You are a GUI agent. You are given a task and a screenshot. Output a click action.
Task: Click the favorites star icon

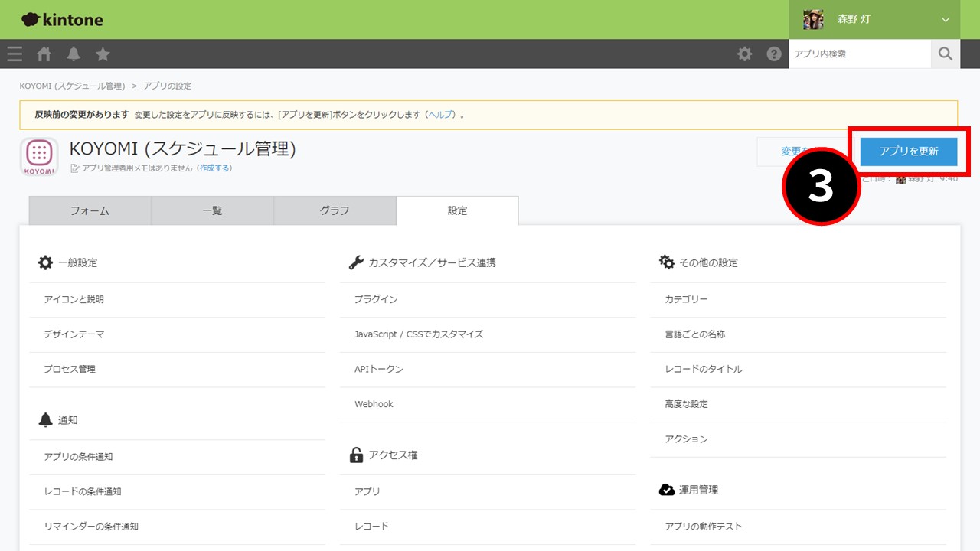click(103, 54)
